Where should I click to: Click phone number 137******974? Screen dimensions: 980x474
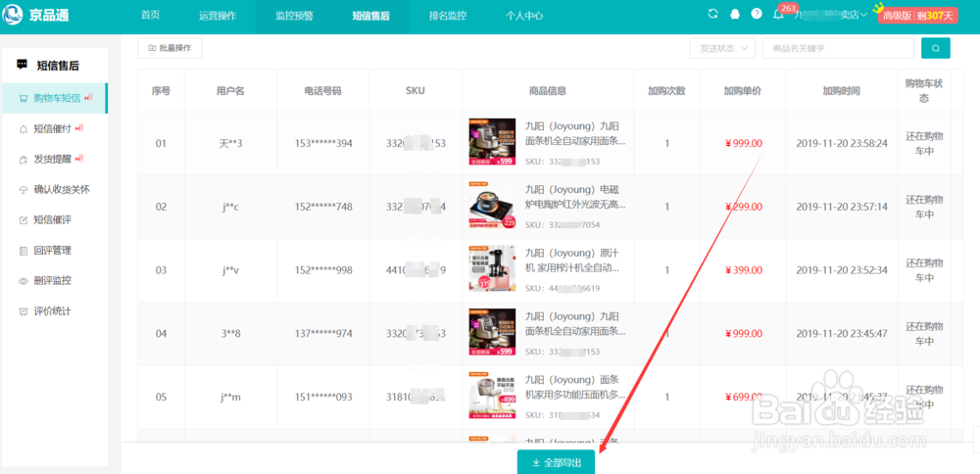pyautogui.click(x=323, y=334)
